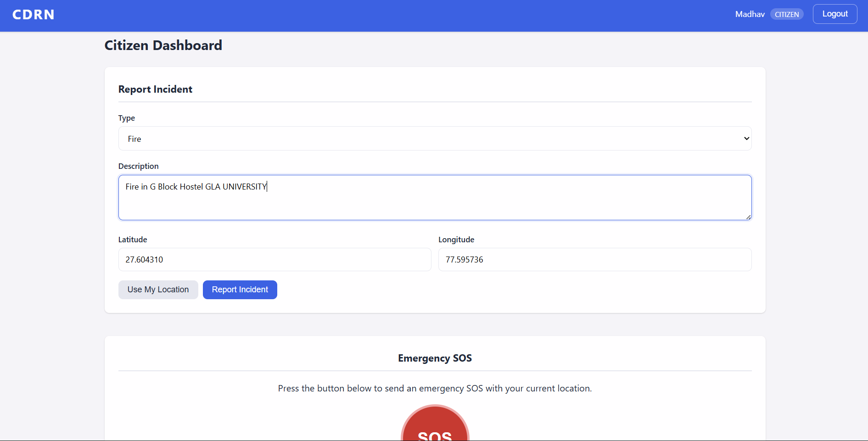868x441 pixels.
Task: Log out using the Logout button
Action: coord(835,14)
